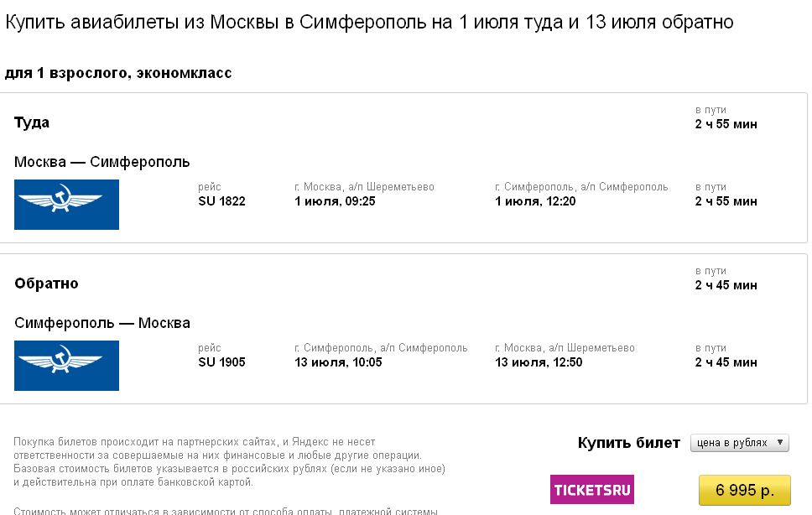Click arrival time 1 июля, 12:20
Viewport: 812px width, 515px height.
[x=535, y=201]
